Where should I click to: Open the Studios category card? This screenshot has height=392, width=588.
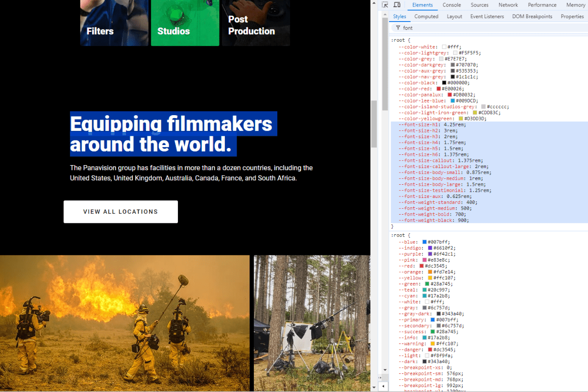point(185,23)
